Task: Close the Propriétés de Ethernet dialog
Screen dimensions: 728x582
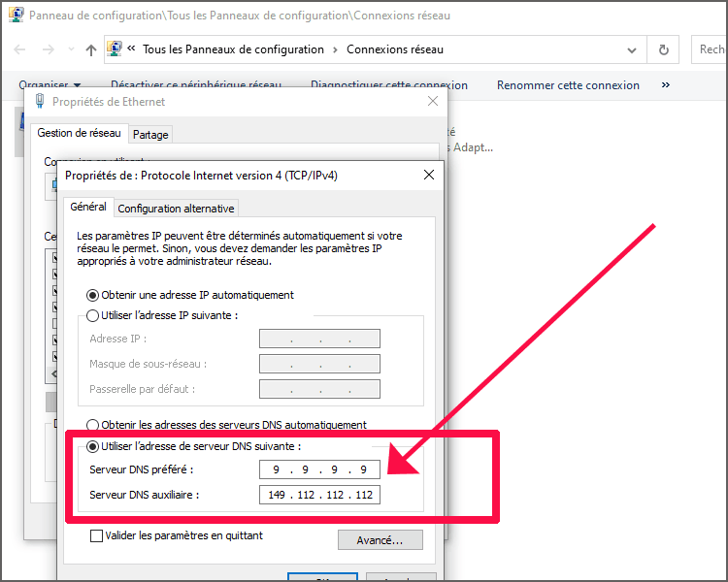Action: click(433, 101)
